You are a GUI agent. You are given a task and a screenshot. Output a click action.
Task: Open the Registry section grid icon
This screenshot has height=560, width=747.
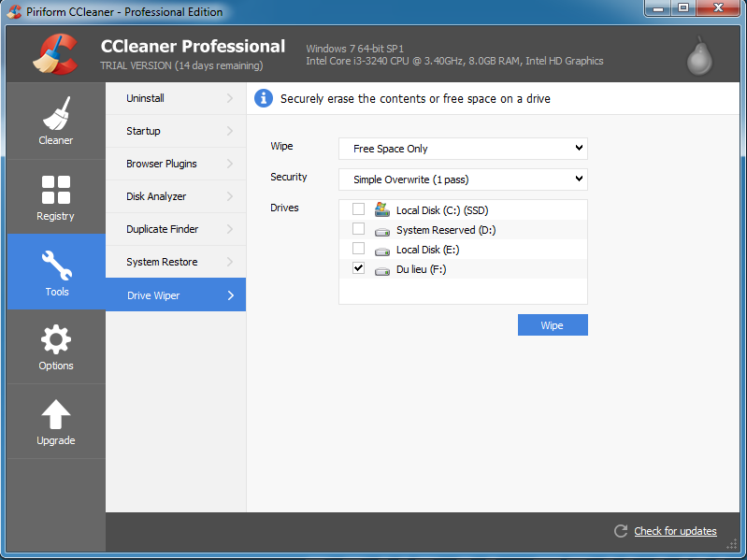(56, 190)
